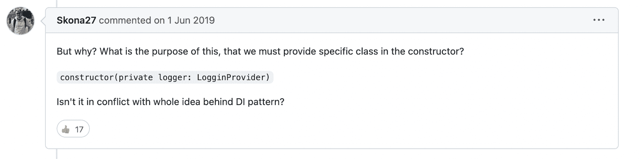This screenshot has height=159, width=644.
Task: Open the Skona27 username link
Action: [x=76, y=20]
